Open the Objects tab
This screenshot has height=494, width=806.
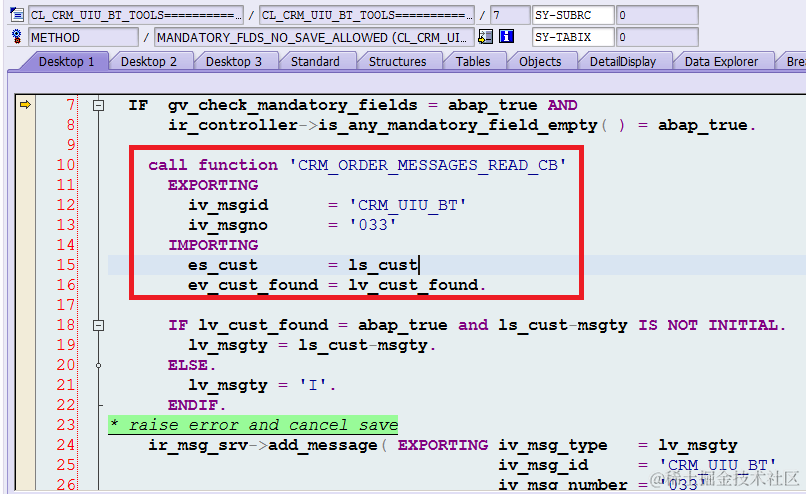coord(540,62)
